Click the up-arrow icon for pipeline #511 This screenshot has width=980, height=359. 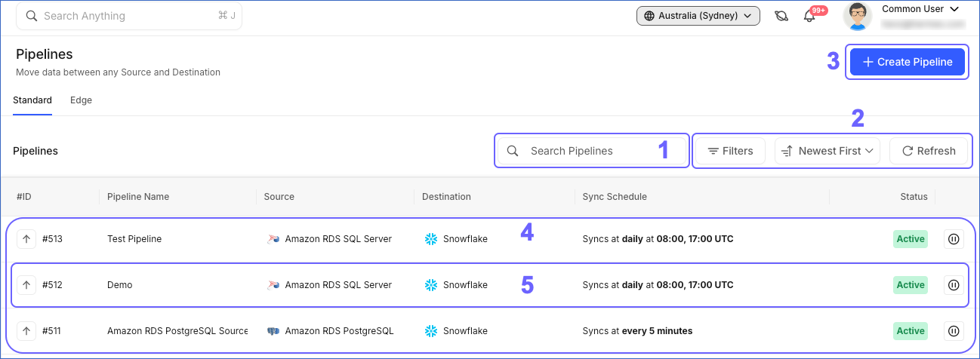26,331
